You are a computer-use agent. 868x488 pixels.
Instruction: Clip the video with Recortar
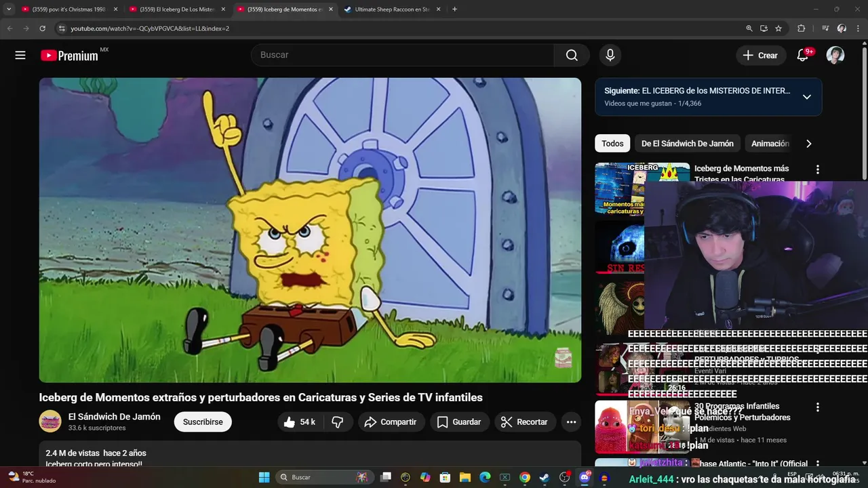[x=524, y=422]
